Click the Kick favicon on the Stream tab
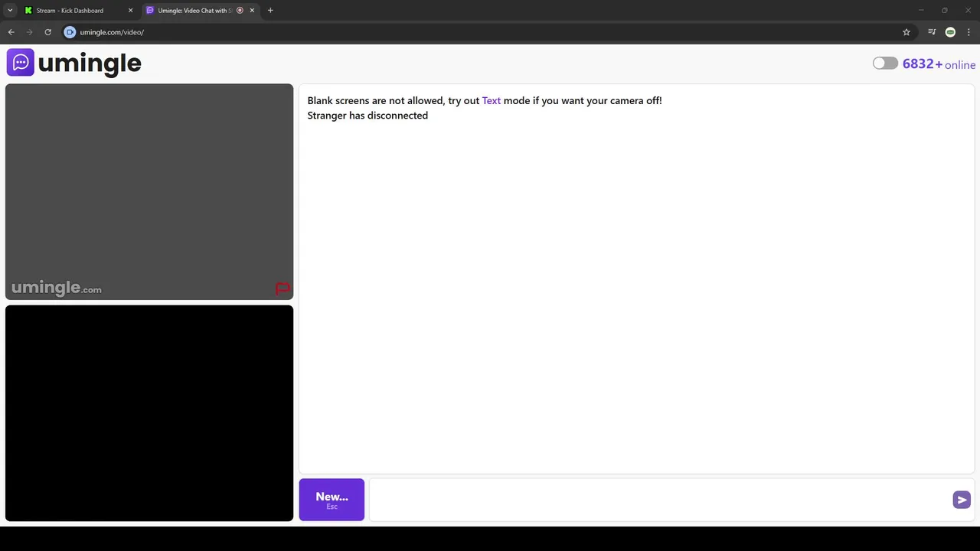 28,11
